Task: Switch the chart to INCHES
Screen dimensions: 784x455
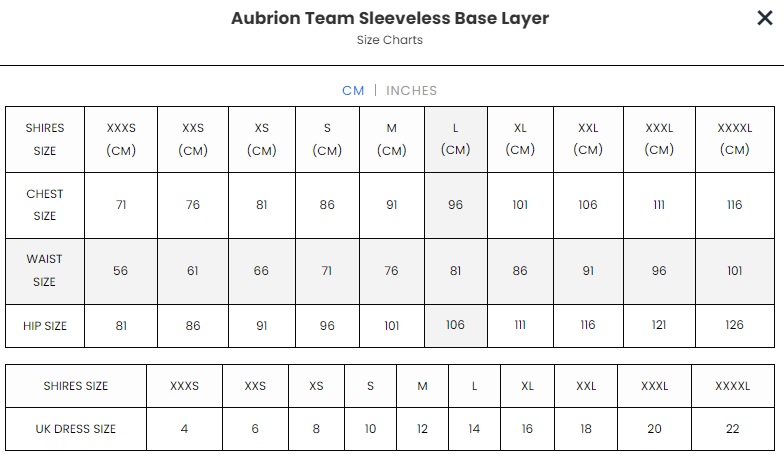Action: 411,90
